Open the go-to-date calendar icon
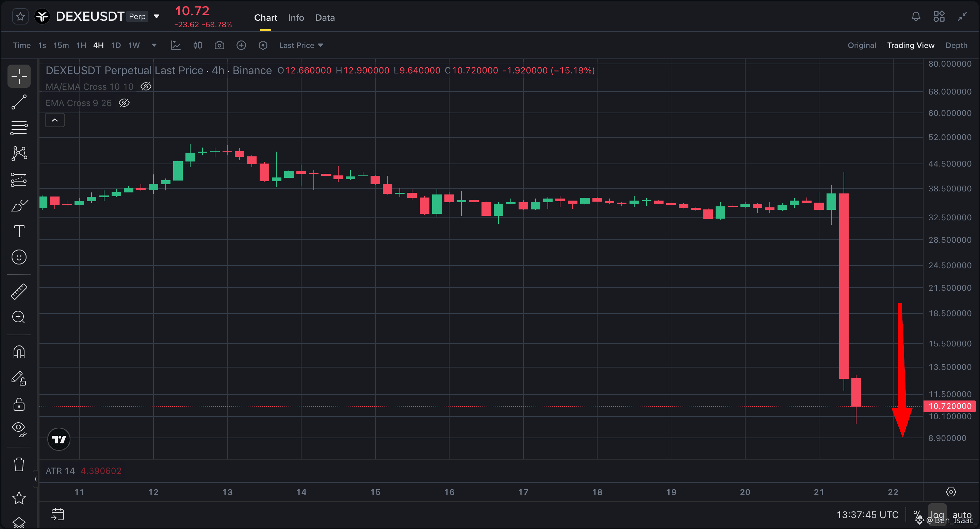 point(58,515)
